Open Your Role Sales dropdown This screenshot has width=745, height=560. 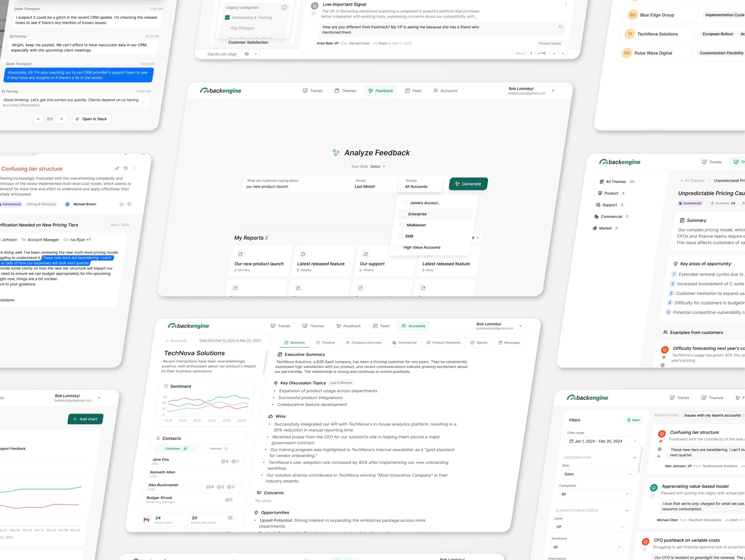[x=378, y=166]
